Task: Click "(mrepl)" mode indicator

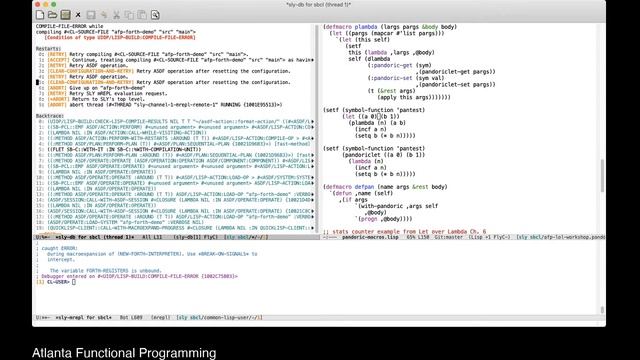Action: [160, 318]
